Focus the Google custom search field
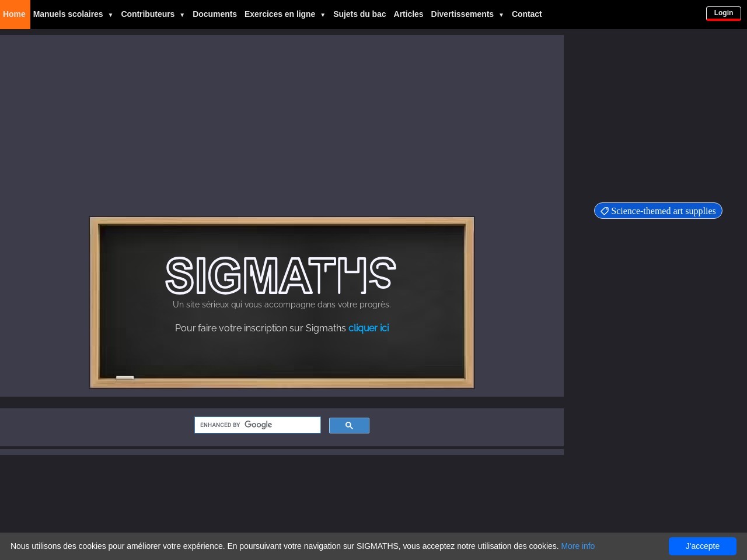Screen dimensions: 747x560 coord(257,425)
